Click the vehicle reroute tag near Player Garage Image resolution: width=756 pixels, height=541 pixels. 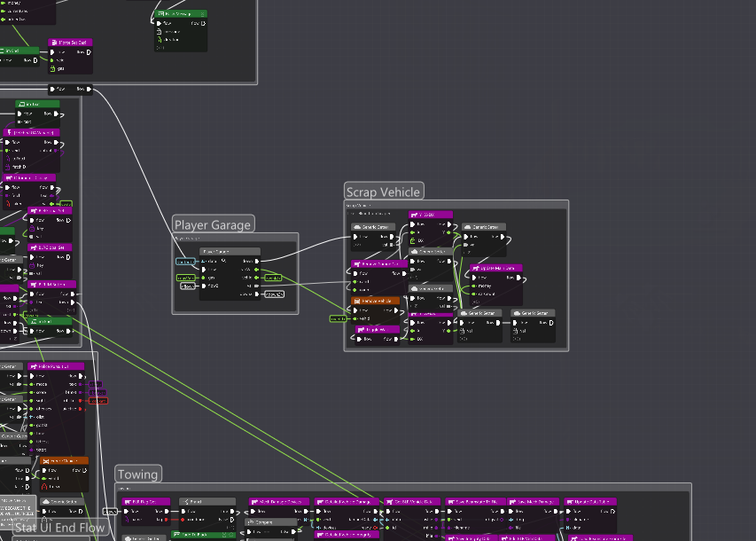point(273,278)
